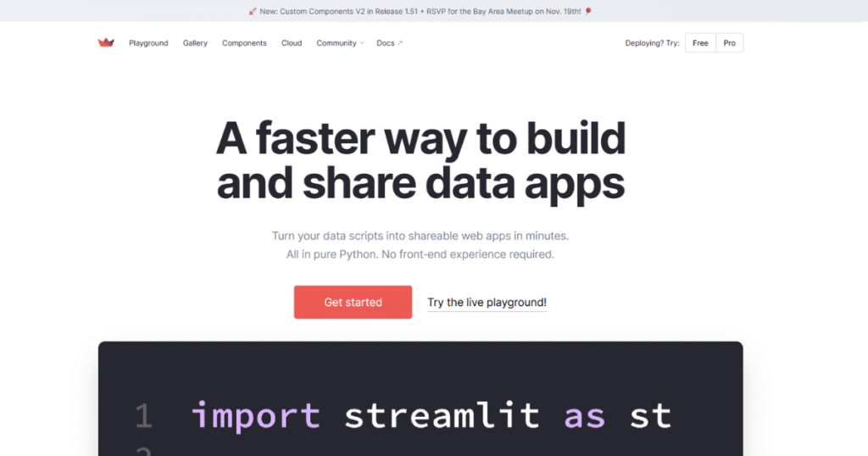Screen dimensions: 868x456
Task: Expand the Community dropdown chevron
Action: click(x=362, y=43)
